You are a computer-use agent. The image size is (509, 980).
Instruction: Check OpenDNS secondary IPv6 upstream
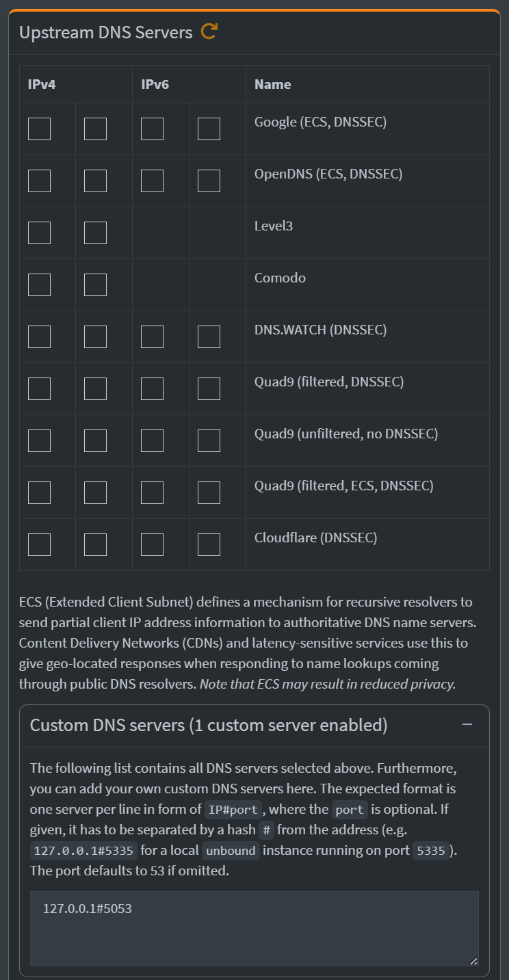click(209, 181)
